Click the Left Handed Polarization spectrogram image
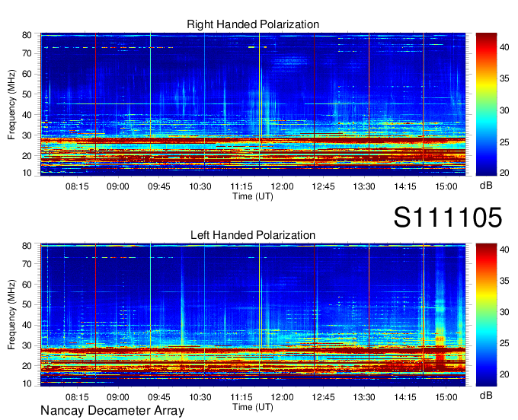Screen dimensions: 518x420 point(253,315)
